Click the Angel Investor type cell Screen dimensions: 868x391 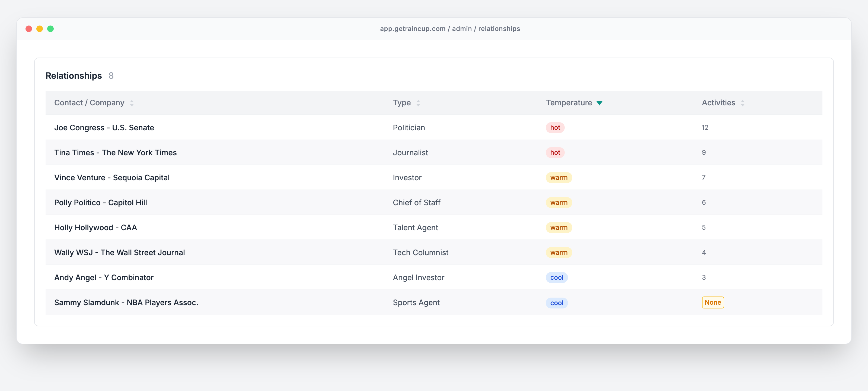pos(419,277)
